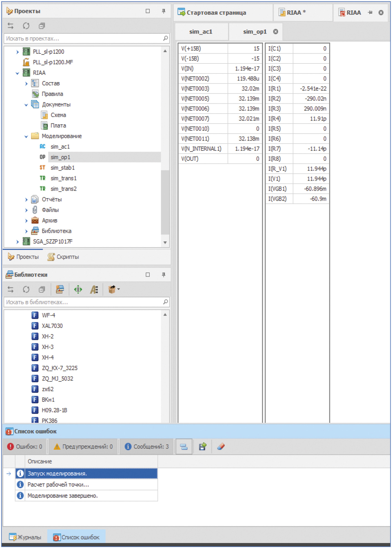Click the green move icon in Libraries toolbar
392x548 pixels.
point(78,290)
